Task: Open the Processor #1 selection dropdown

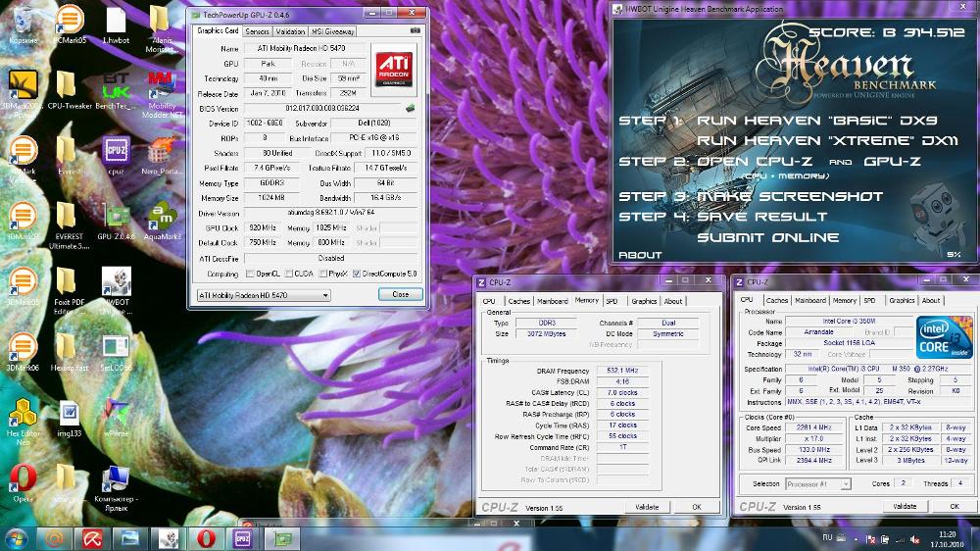Action: (x=818, y=484)
